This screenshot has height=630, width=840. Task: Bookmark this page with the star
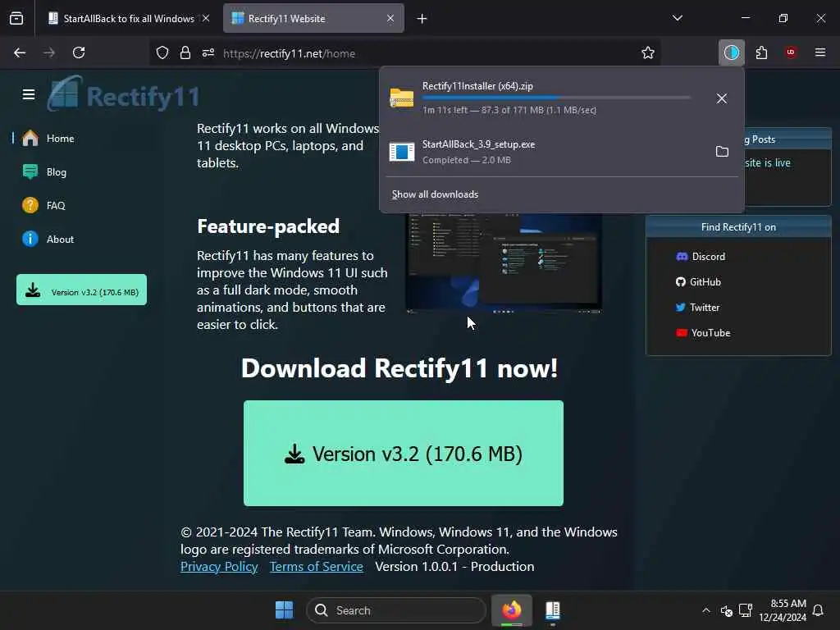coord(648,53)
